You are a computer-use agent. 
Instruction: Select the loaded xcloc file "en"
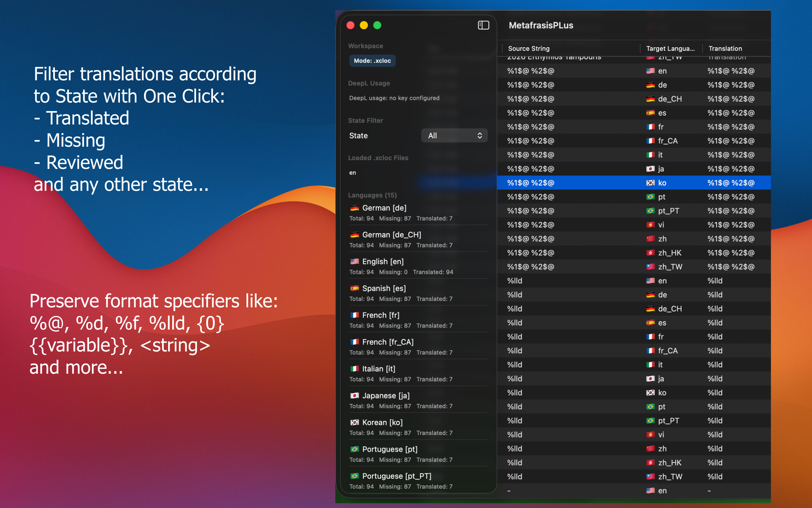[x=352, y=173]
